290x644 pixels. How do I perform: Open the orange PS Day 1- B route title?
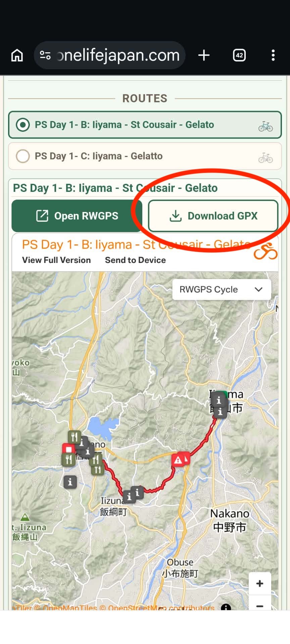136,245
